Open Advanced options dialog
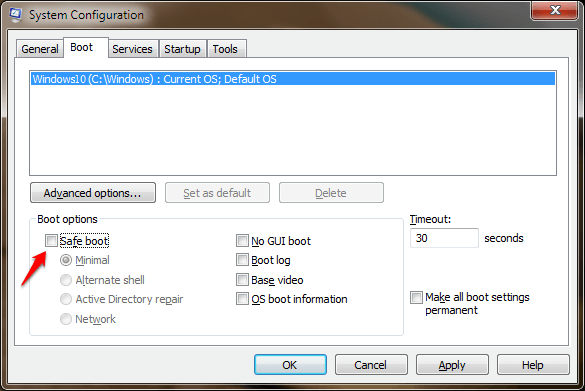 pyautogui.click(x=93, y=193)
